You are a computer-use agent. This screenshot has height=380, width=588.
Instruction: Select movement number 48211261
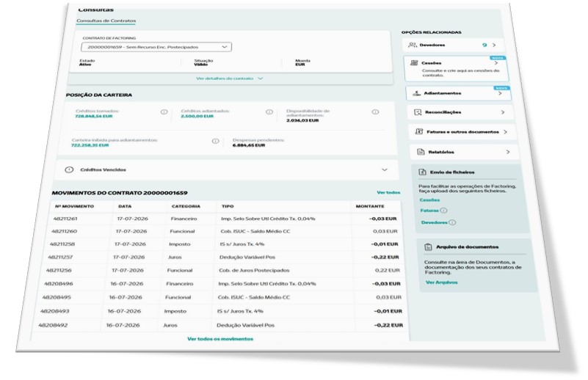tap(65, 219)
